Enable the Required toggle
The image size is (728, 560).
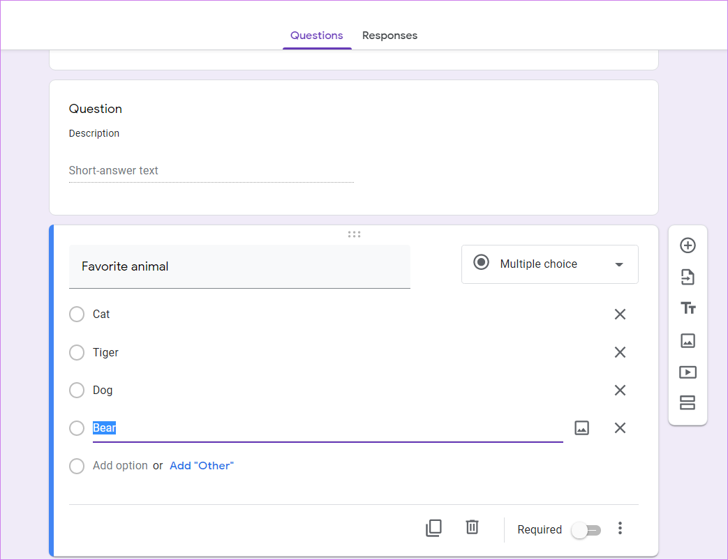pyautogui.click(x=586, y=530)
